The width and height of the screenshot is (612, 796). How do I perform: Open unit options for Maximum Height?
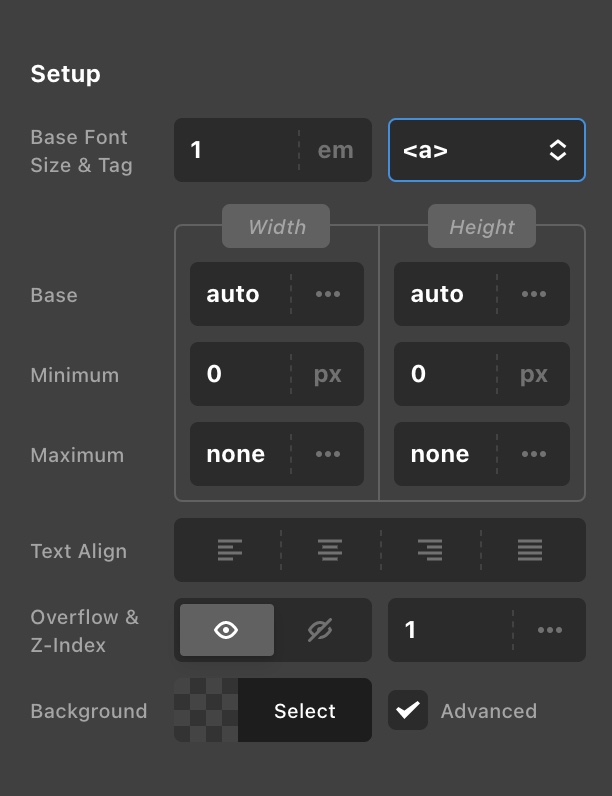coord(534,454)
